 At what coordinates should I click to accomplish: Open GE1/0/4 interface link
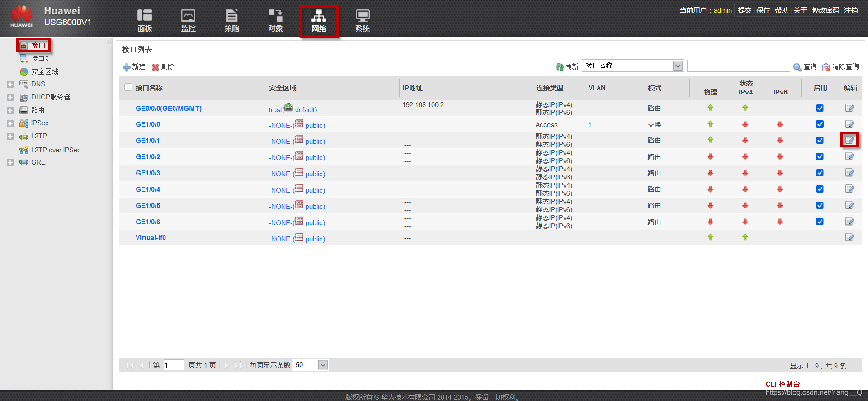click(148, 189)
